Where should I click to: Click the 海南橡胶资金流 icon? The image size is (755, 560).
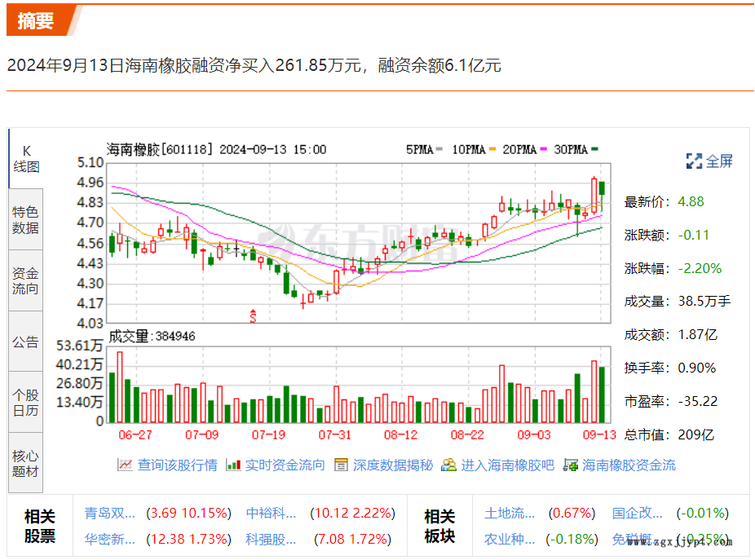click(x=571, y=465)
